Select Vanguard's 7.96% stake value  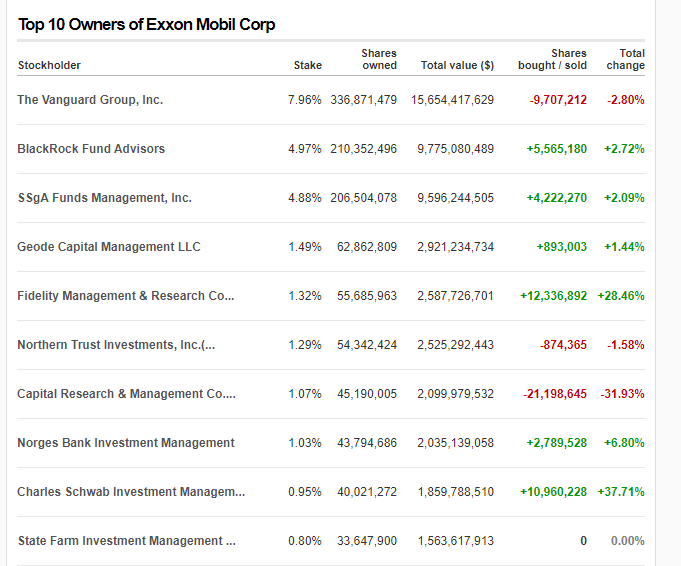click(x=305, y=100)
